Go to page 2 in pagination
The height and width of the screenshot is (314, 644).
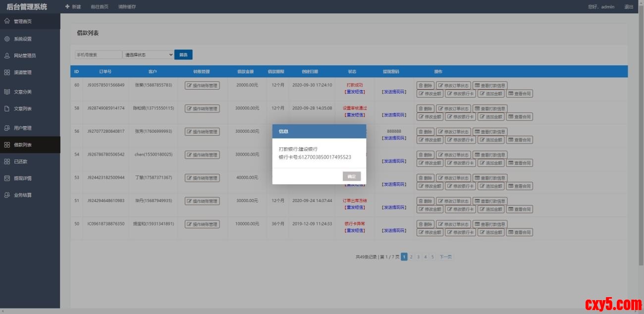tap(411, 257)
